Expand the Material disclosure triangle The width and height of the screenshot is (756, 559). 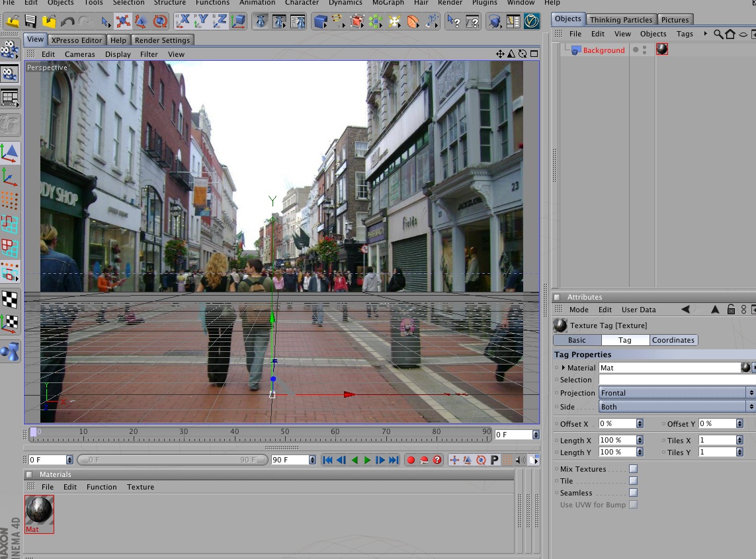pos(563,368)
